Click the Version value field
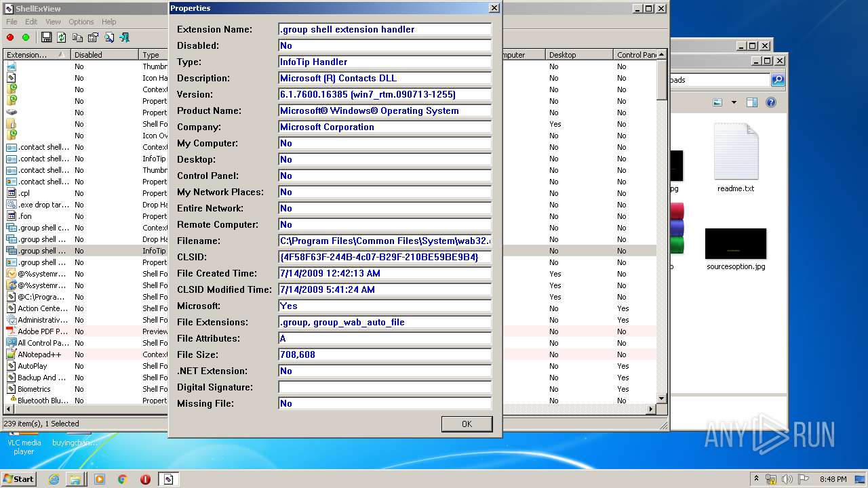This screenshot has height=488, width=868. pos(384,94)
